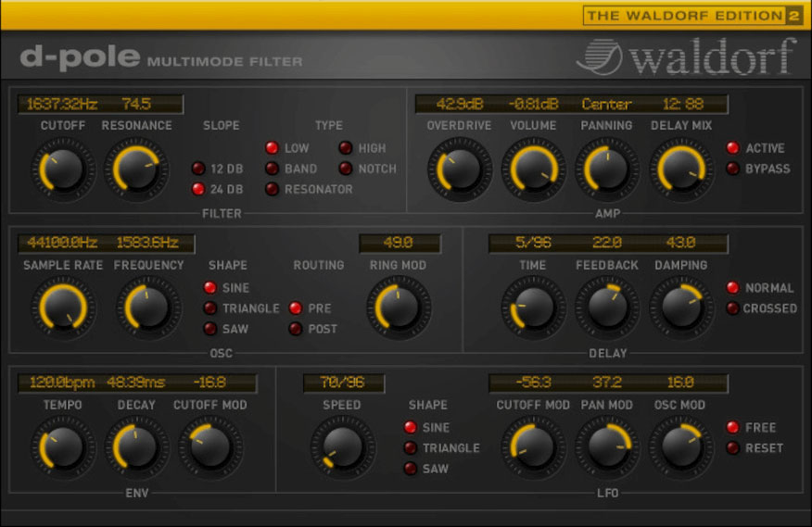Set Ring Mod routing to Post

(296, 329)
